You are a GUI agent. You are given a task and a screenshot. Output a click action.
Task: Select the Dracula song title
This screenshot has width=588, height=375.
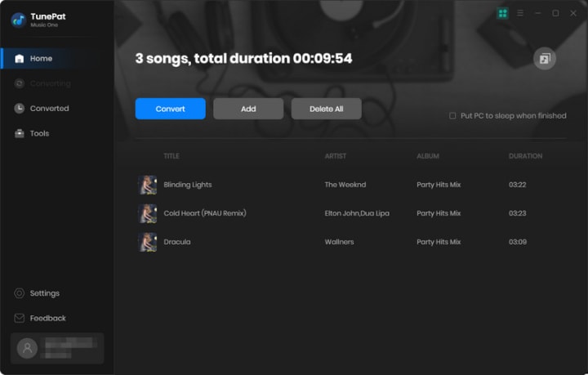pyautogui.click(x=177, y=242)
